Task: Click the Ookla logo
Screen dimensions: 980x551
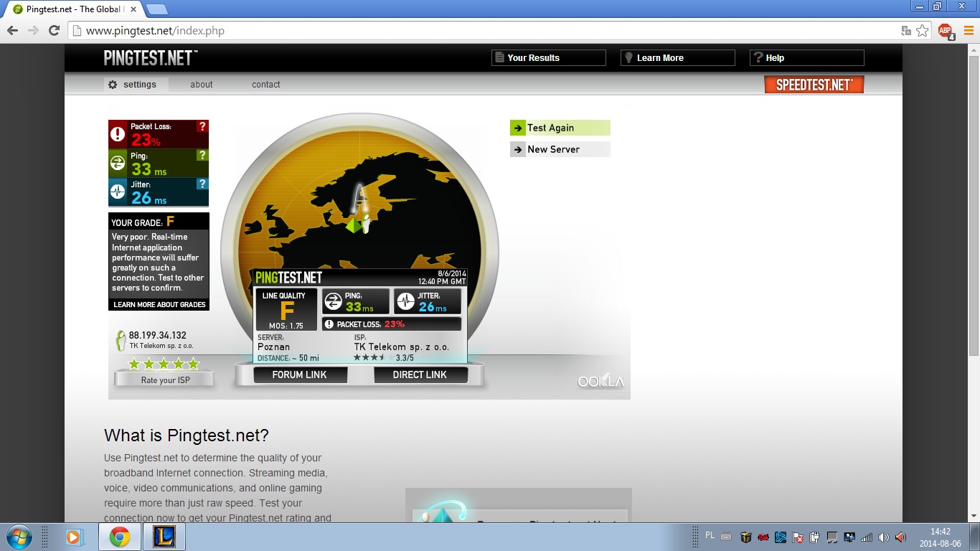Action: [601, 381]
